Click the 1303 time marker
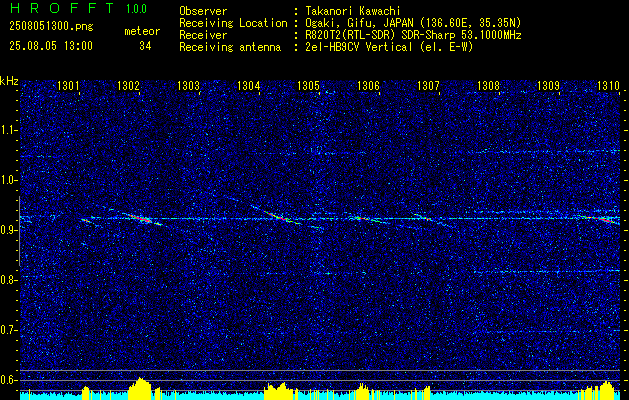This screenshot has width=629, height=400. pyautogui.click(x=188, y=85)
